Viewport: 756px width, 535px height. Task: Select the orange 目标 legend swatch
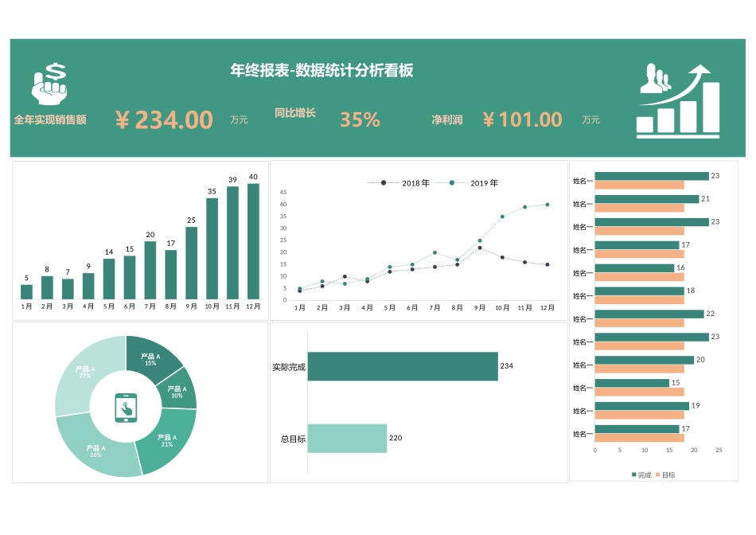658,474
